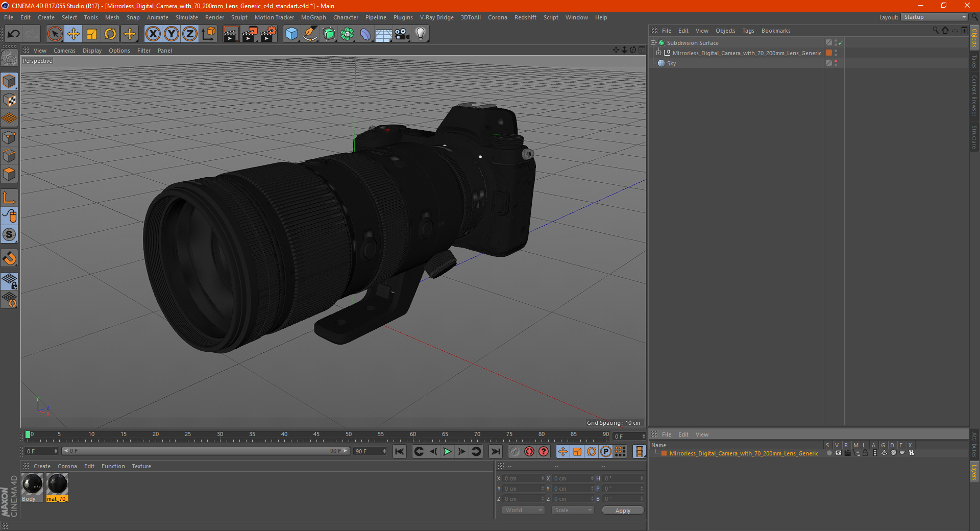Image resolution: width=980 pixels, height=531 pixels.
Task: Switch to Texture mode icon
Action: point(9,100)
